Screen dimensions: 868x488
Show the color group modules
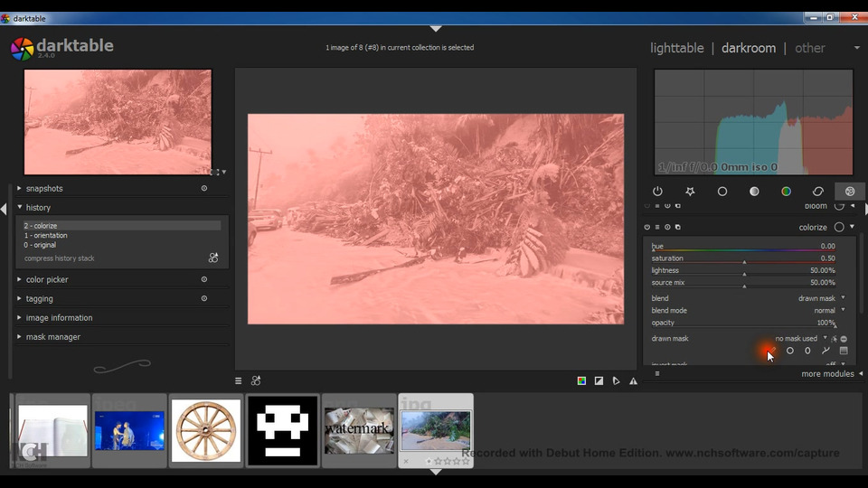786,192
